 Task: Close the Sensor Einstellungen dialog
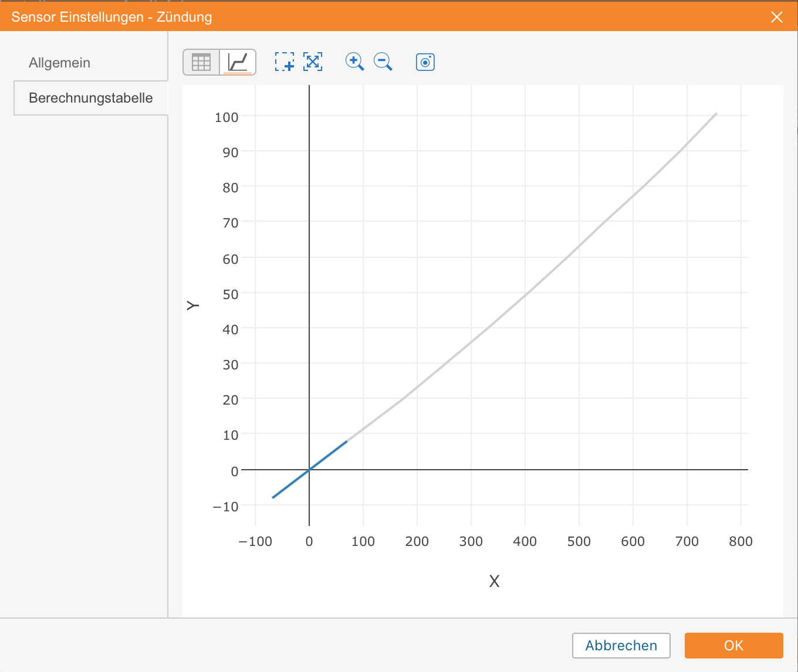point(777,17)
